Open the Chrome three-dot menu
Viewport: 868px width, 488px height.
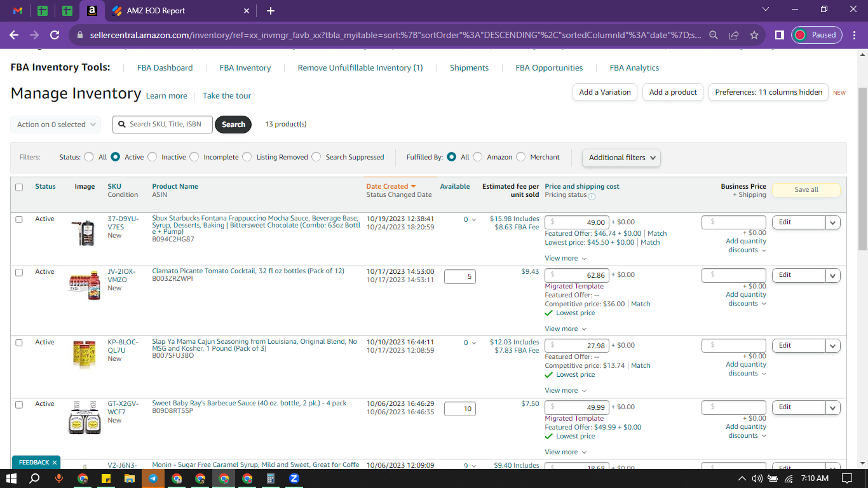854,35
